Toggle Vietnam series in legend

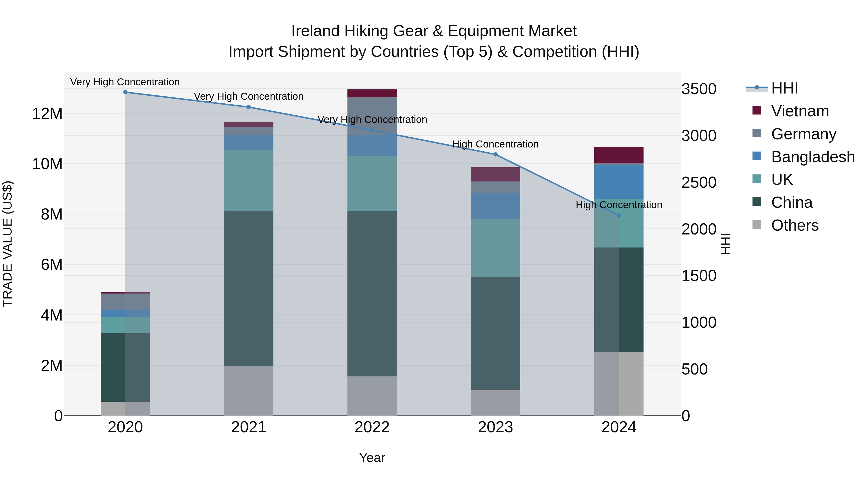click(x=791, y=111)
